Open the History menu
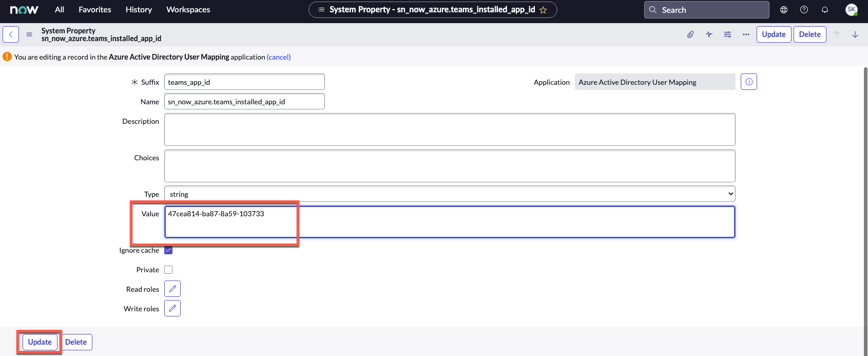The image size is (868, 356). pyautogui.click(x=139, y=10)
